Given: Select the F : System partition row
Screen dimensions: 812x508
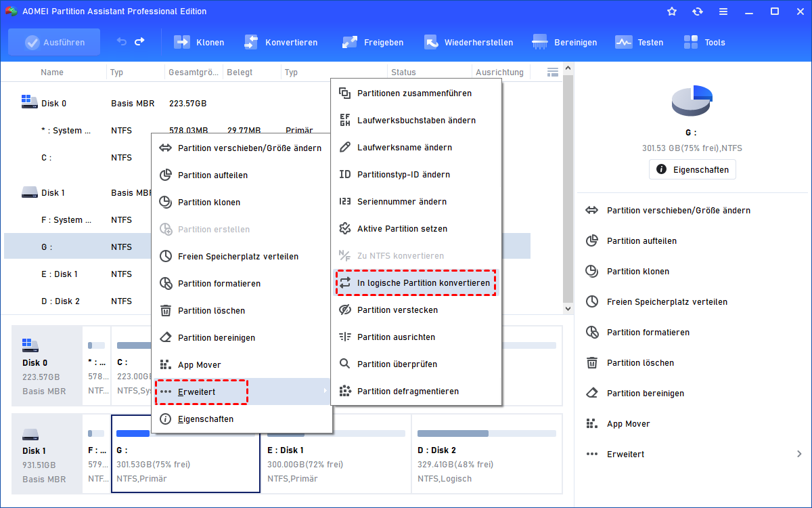Looking at the screenshot, I should click(x=78, y=220).
